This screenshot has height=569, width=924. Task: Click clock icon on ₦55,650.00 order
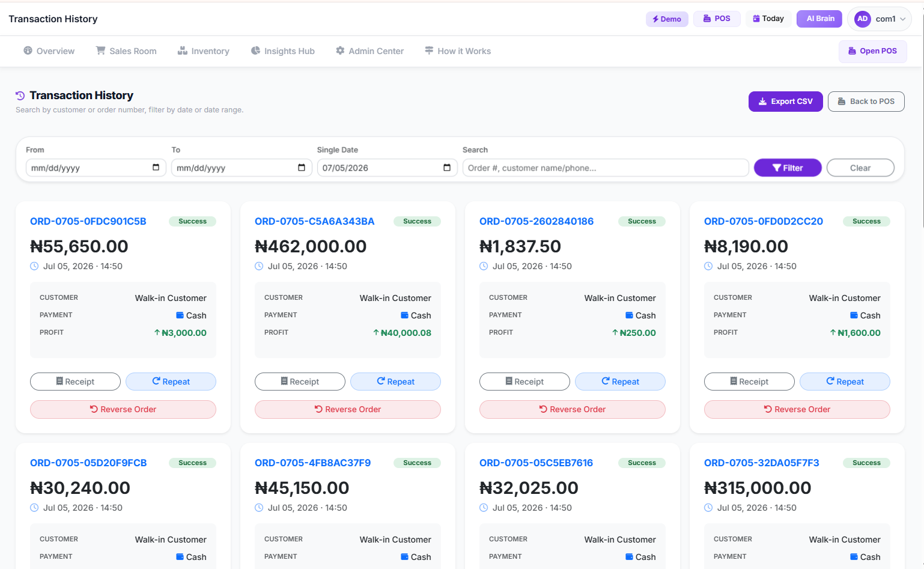click(34, 266)
